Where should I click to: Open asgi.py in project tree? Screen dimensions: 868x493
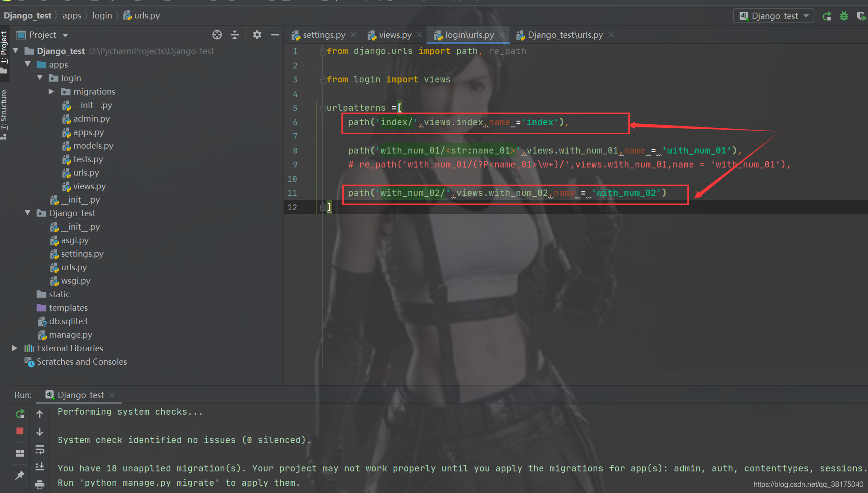click(75, 240)
